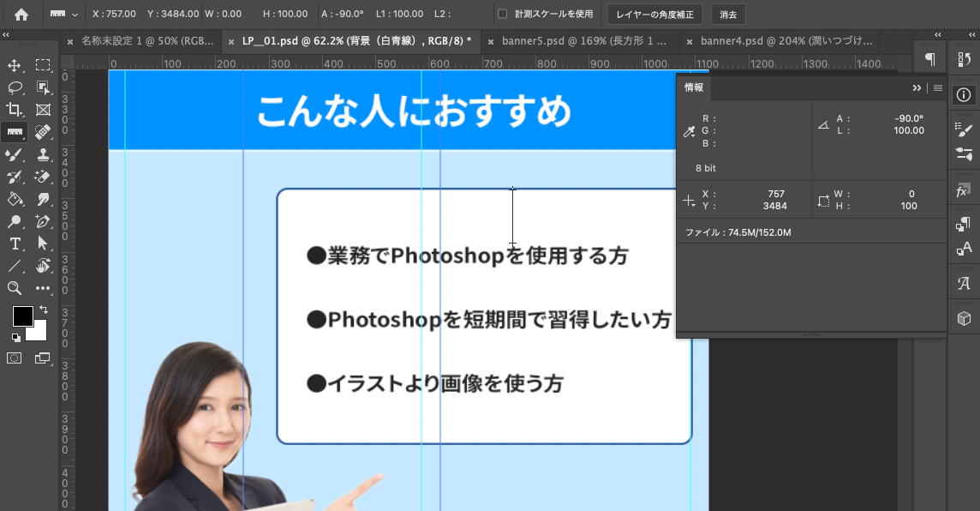Open the Info panel flyout menu
980x511 pixels.
tap(937, 88)
